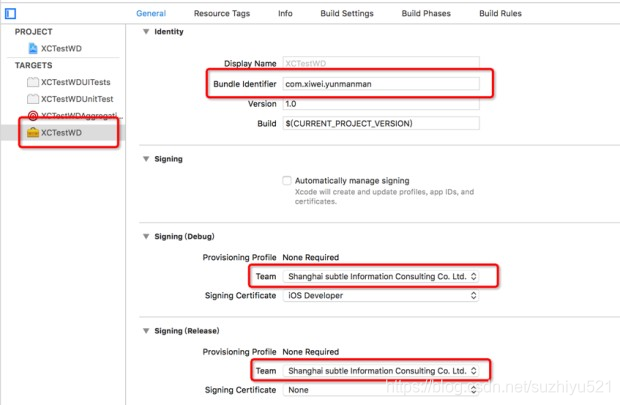Switch to the General tab
The height and width of the screenshot is (405, 620).
pos(151,13)
